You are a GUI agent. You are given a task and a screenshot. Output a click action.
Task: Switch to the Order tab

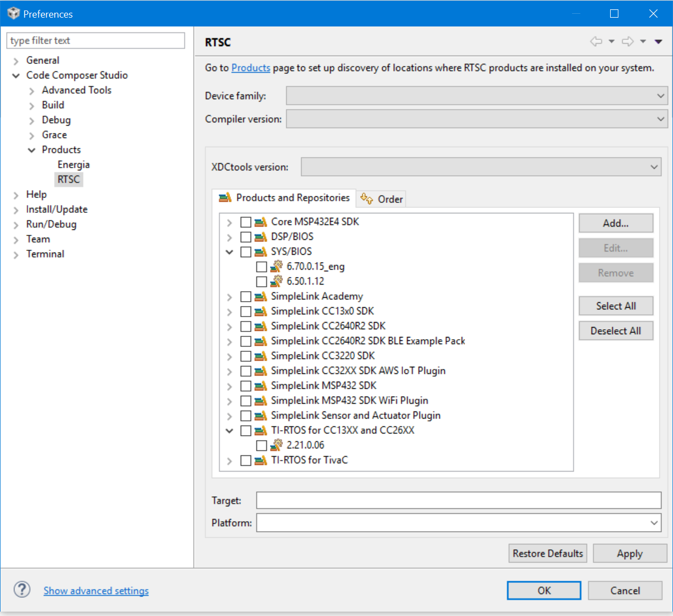pos(382,199)
